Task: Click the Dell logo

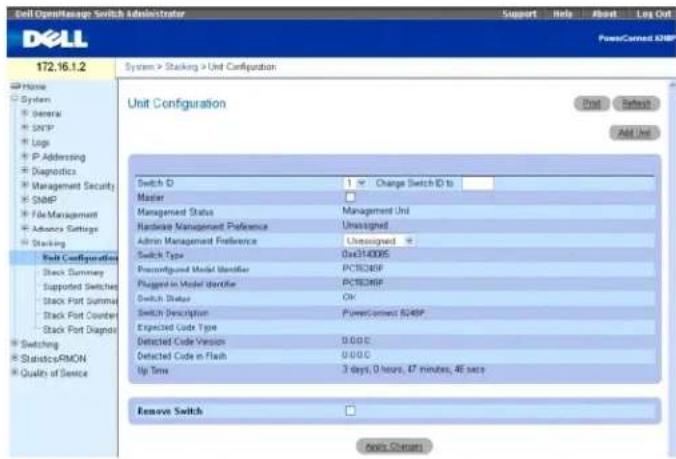Action: (55, 39)
